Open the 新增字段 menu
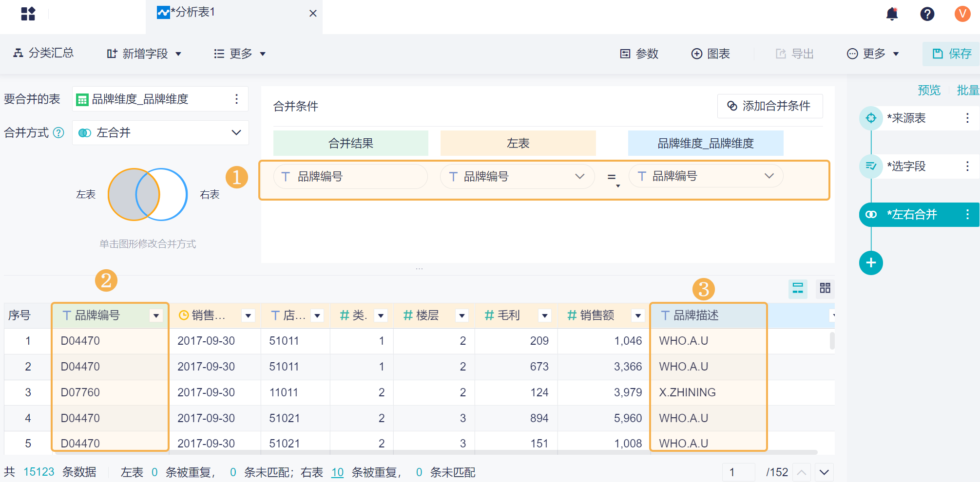 pyautogui.click(x=145, y=54)
